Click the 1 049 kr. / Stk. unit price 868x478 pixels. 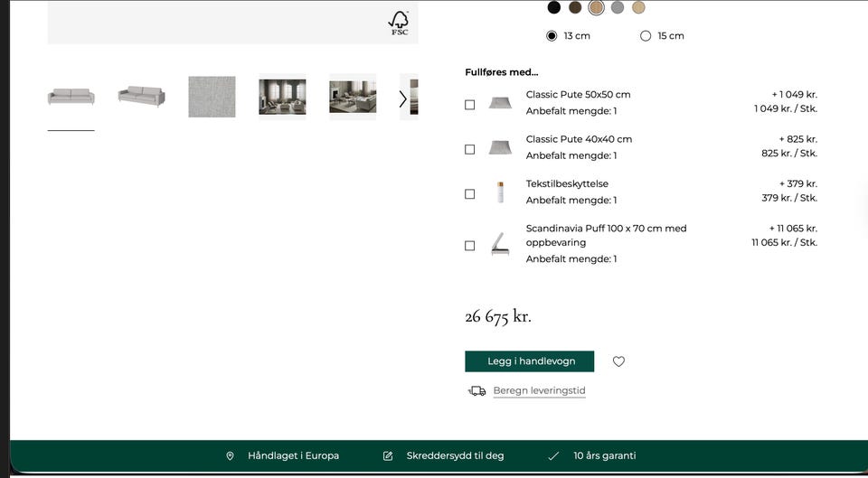click(x=785, y=109)
